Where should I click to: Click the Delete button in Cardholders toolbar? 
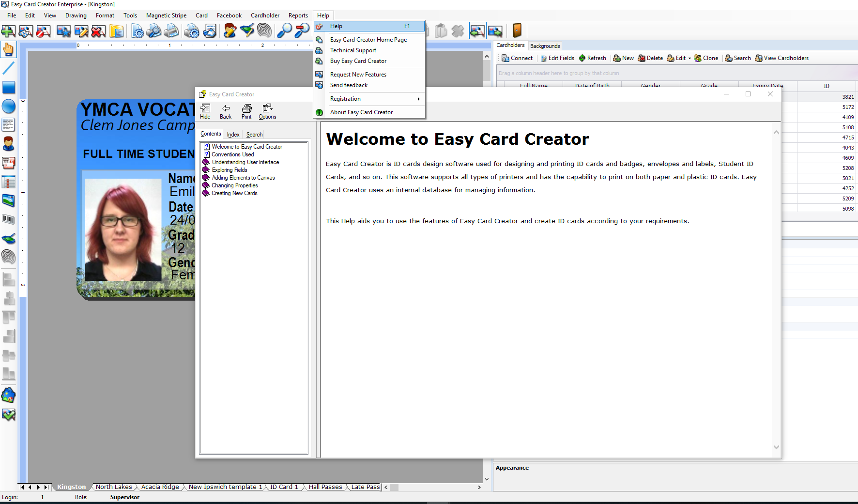650,58
